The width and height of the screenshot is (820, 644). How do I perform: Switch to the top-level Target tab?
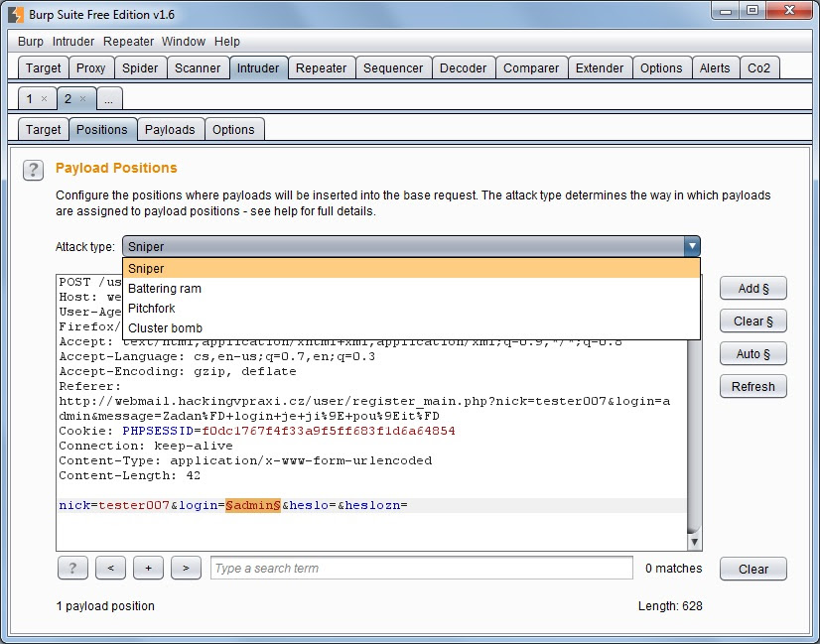(44, 67)
